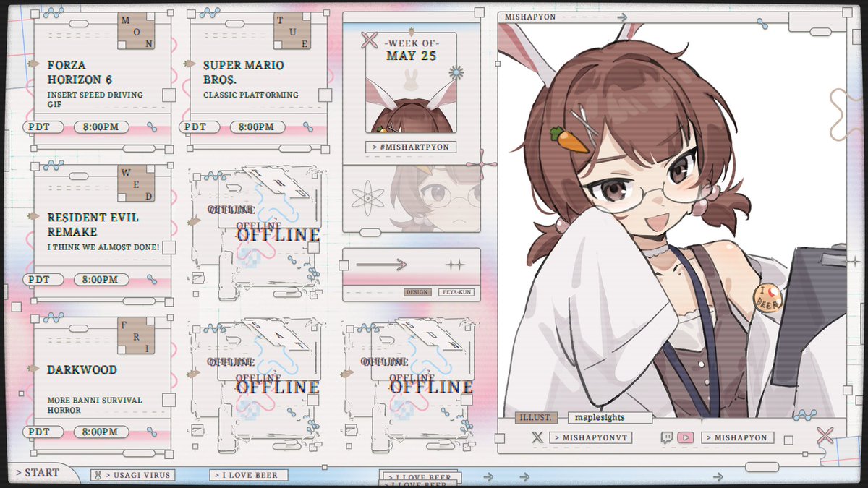This screenshot has height=488, width=868.
Task: Tick the square box on Super Mario card
Action: 324,95
